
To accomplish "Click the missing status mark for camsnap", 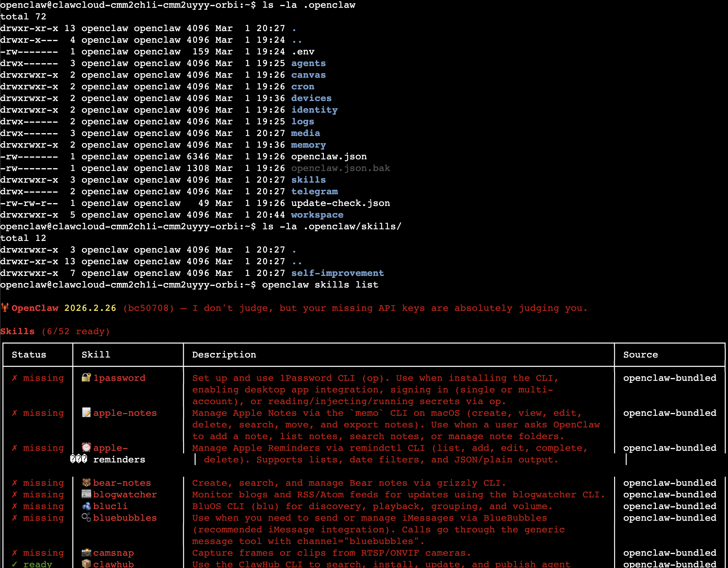I will [x=15, y=553].
